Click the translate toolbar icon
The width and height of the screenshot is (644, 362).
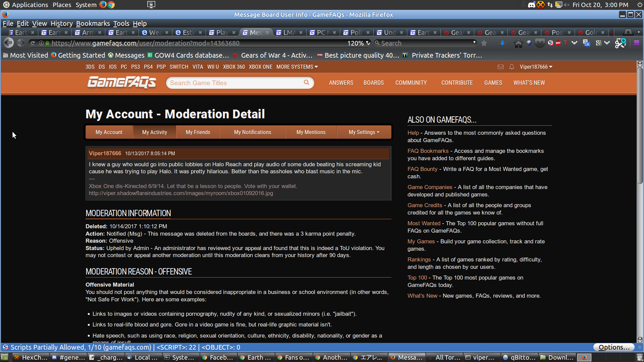[x=586, y=43]
